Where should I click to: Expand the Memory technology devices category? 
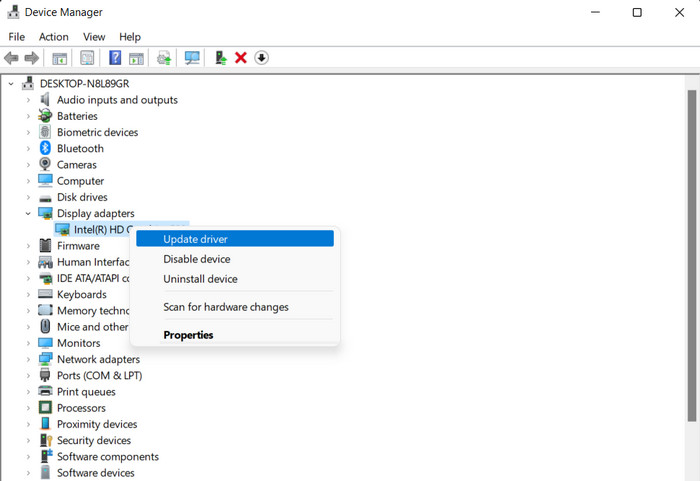(x=28, y=310)
